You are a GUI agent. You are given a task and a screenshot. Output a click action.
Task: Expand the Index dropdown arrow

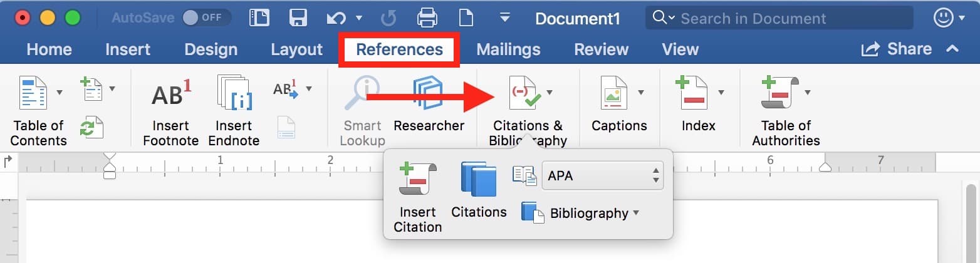click(x=721, y=93)
